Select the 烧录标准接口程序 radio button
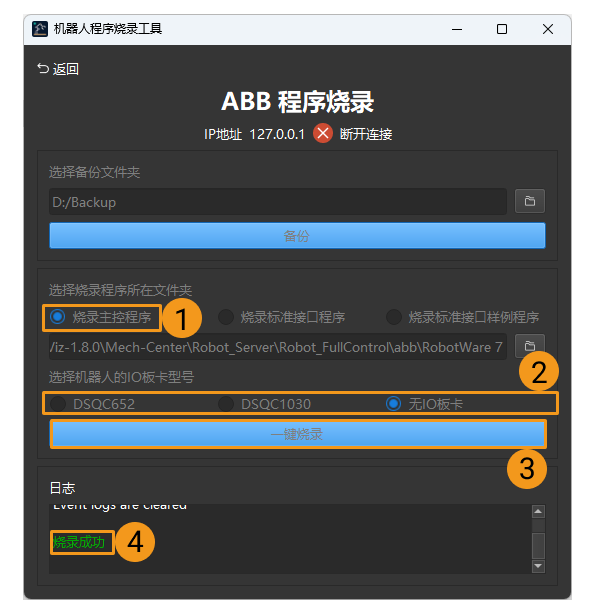The image size is (593, 604). (282, 317)
